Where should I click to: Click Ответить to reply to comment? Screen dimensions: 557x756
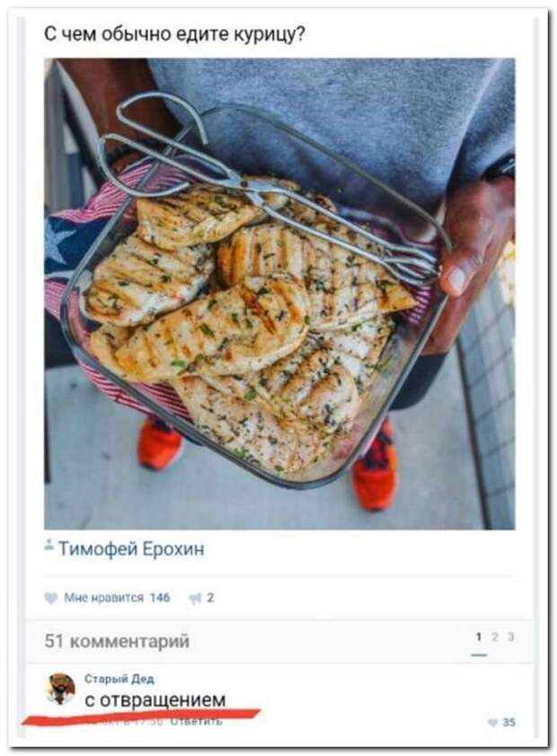tap(197, 722)
